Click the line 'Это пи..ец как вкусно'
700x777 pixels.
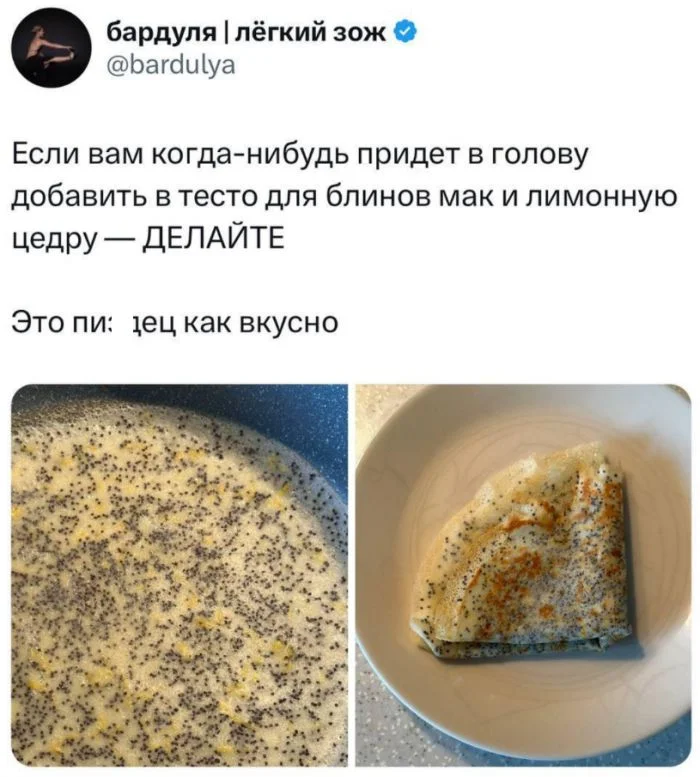(x=175, y=323)
